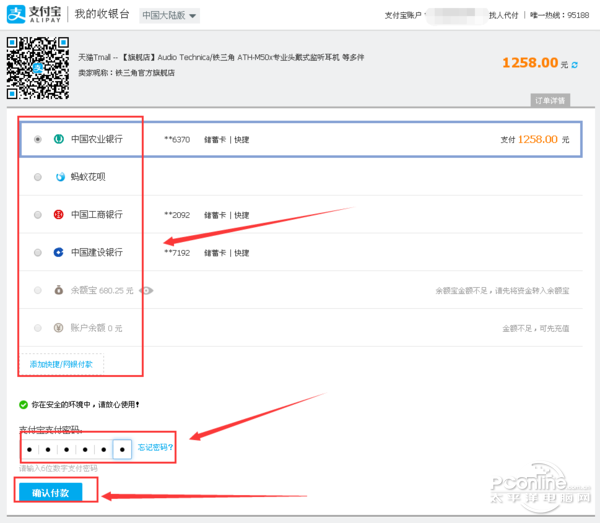Viewport: 600px width, 523px height.
Task: Click the 账户余额 yuan icon
Action: [59, 328]
